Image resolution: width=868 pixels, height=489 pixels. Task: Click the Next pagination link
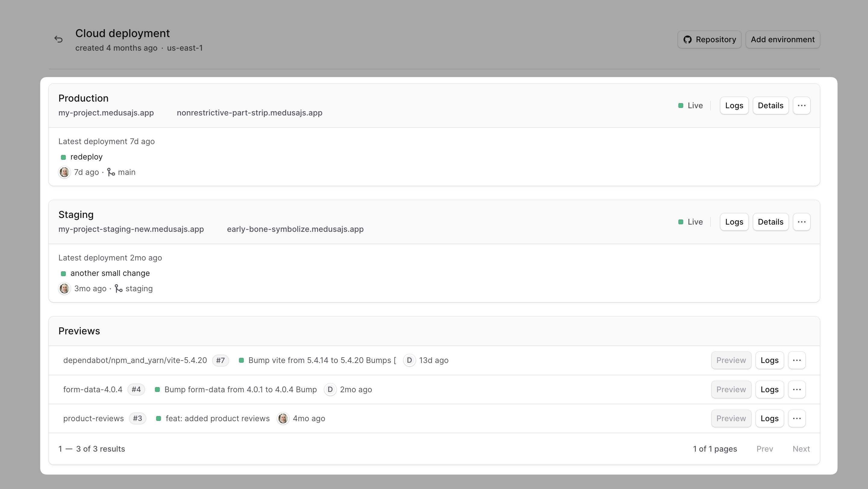pos(801,449)
